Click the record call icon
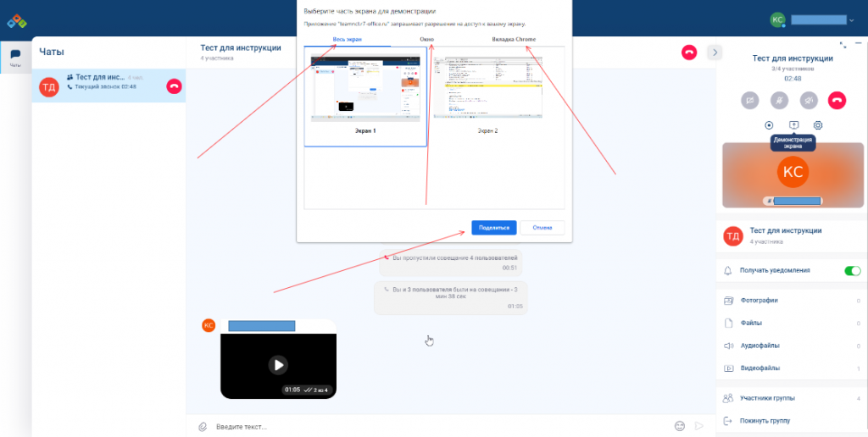The width and height of the screenshot is (868, 437). tap(769, 125)
